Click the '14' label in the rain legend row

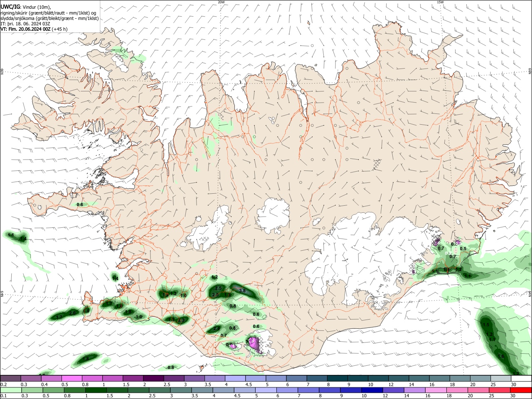click(x=406, y=396)
